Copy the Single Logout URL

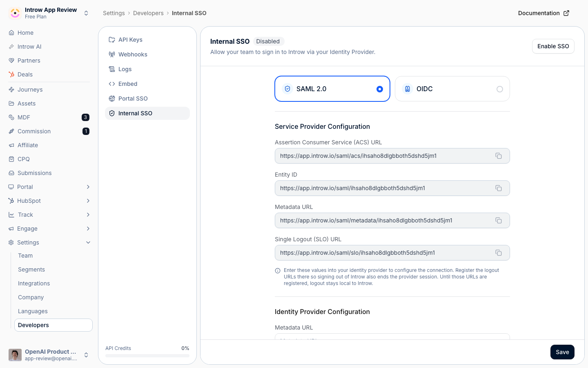coord(499,253)
